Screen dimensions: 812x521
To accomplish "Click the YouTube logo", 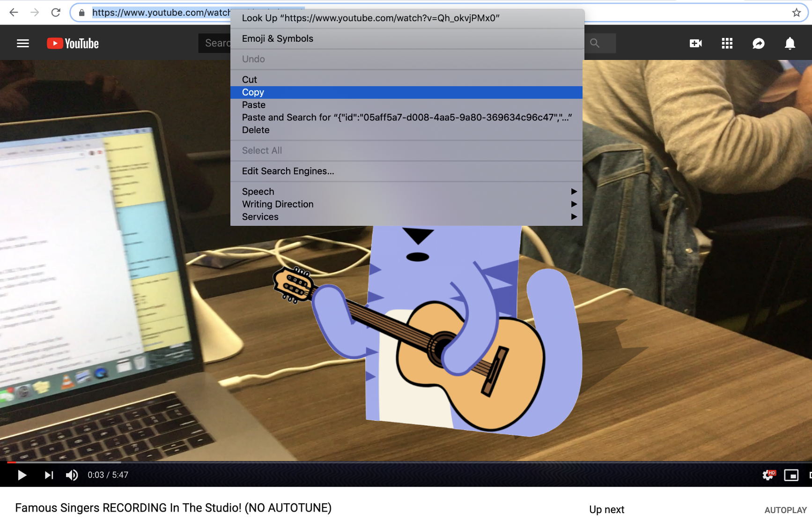I will 73,44.
